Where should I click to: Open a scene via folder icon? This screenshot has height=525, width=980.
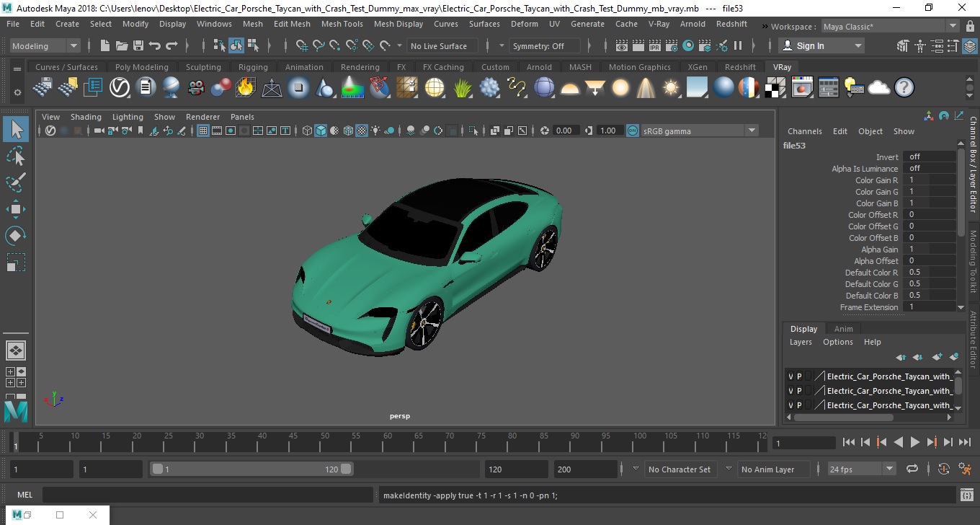(122, 45)
